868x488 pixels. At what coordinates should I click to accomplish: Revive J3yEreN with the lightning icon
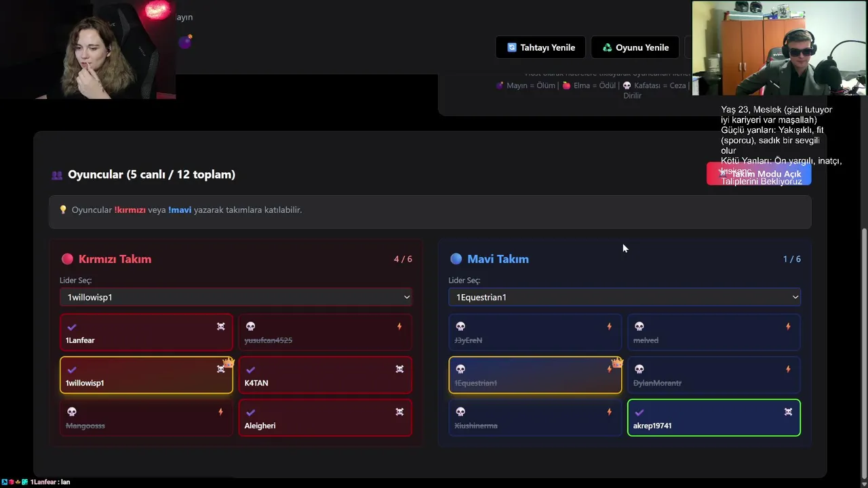pos(609,327)
